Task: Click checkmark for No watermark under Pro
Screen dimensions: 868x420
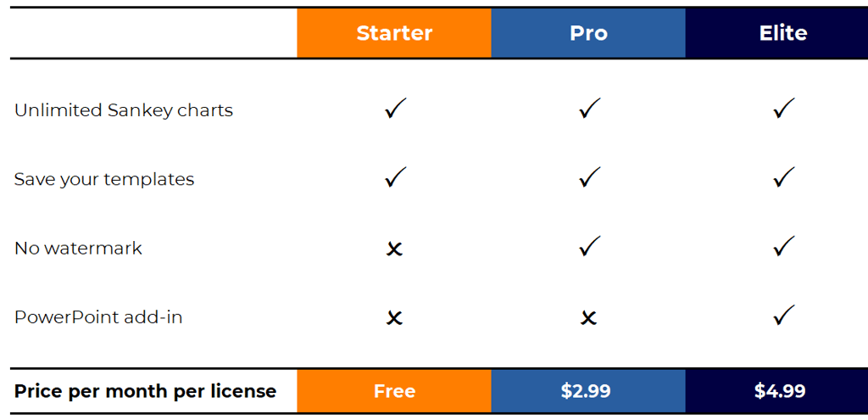Action: (589, 246)
